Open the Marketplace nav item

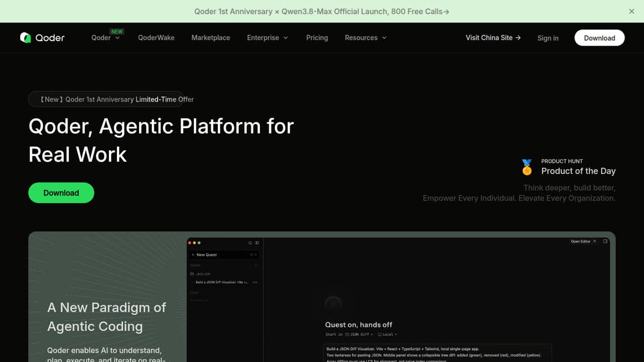click(210, 38)
